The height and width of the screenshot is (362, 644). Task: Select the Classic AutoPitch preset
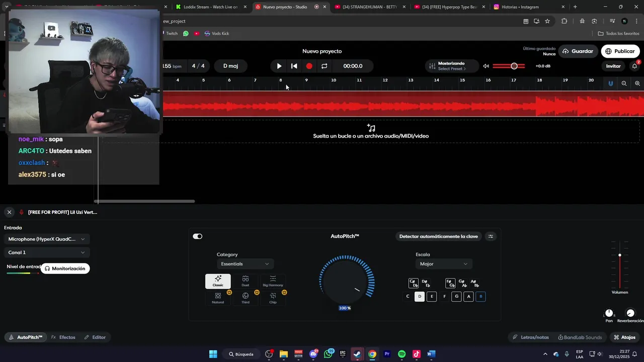pos(218,281)
